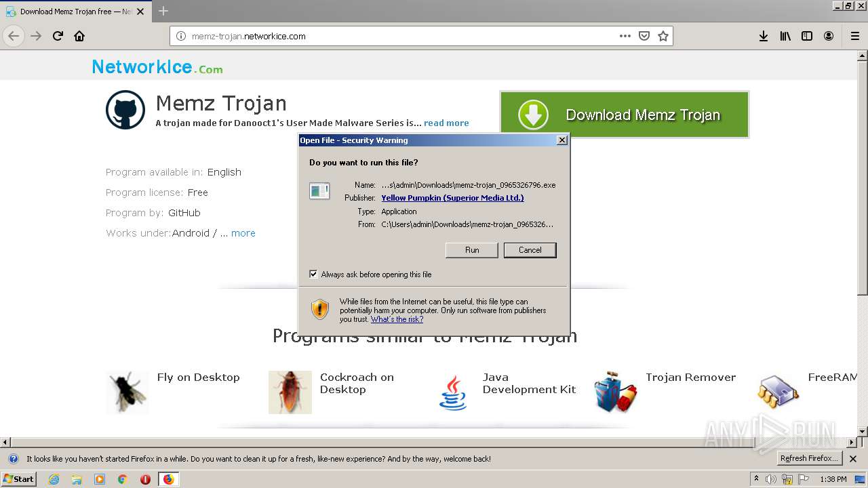Reload the current page
The width and height of the screenshot is (868, 488).
58,36
